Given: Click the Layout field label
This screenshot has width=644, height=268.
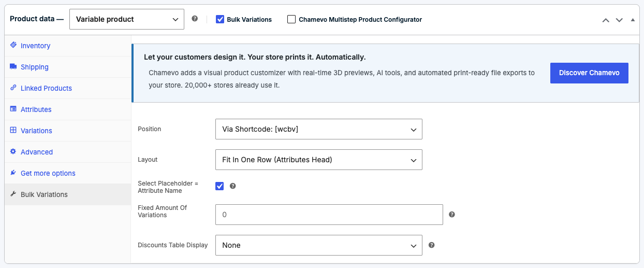Looking at the screenshot, I should [148, 160].
